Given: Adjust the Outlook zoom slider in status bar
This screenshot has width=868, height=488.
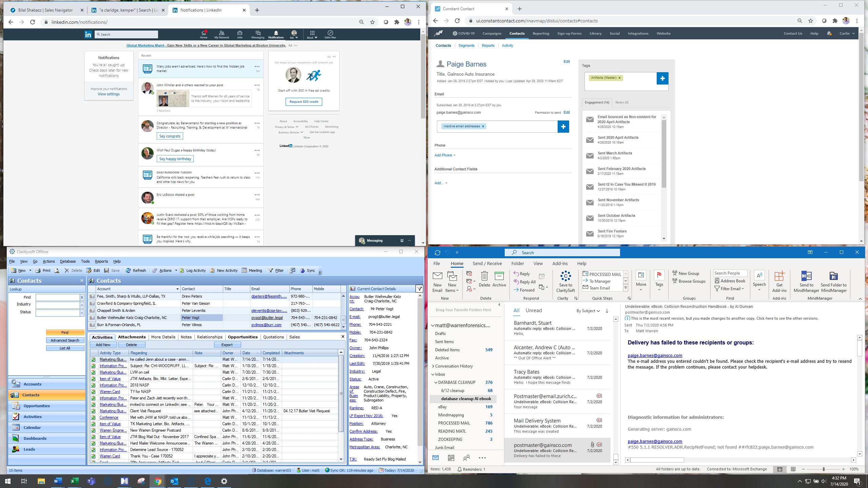Looking at the screenshot, I should pyautogui.click(x=823, y=469).
